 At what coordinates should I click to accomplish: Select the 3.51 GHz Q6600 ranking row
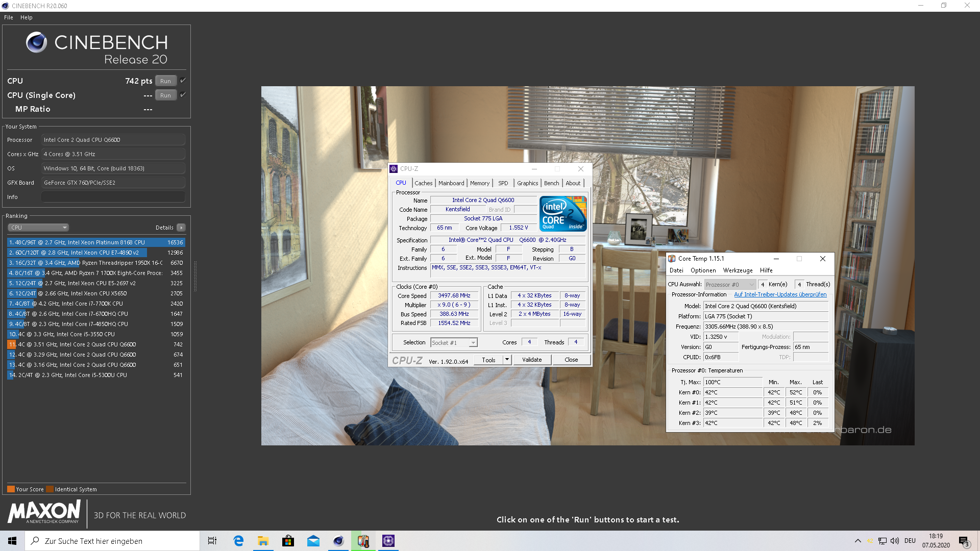pyautogui.click(x=96, y=344)
